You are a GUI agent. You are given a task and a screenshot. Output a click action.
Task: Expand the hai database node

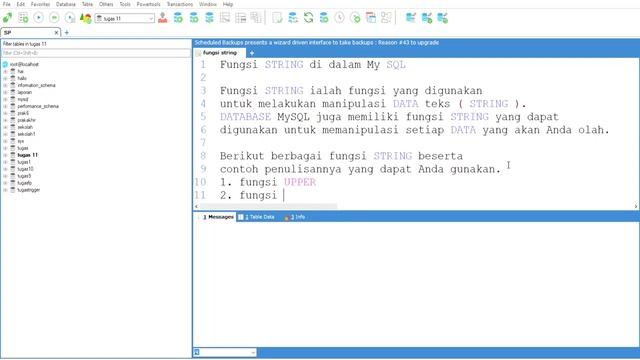(5, 71)
